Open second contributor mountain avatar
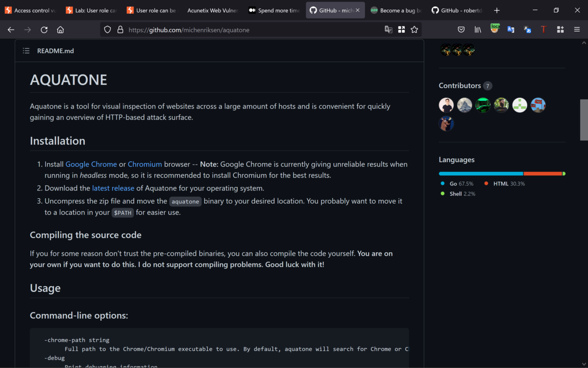Image resolution: width=588 pixels, height=368 pixels. pyautogui.click(x=465, y=105)
